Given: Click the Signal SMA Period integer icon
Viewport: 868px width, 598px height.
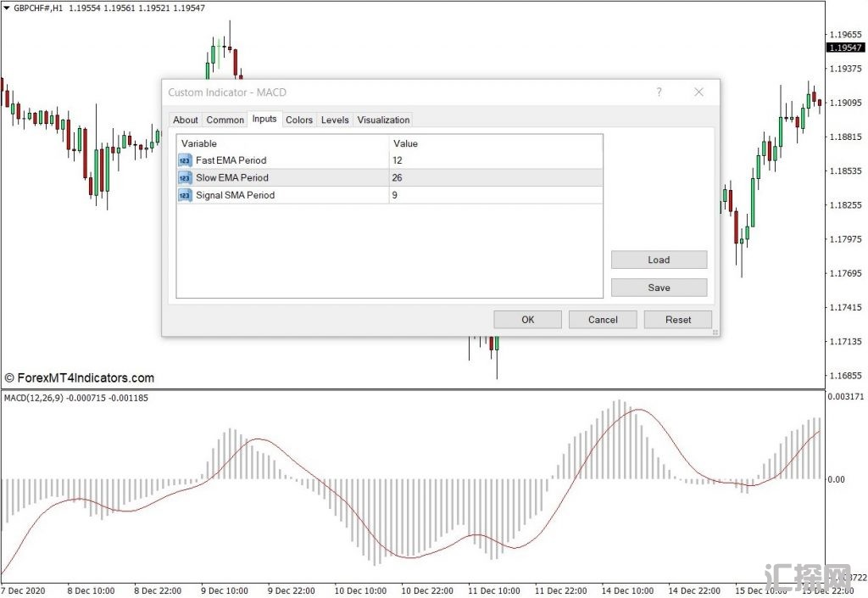Looking at the screenshot, I should [x=185, y=195].
